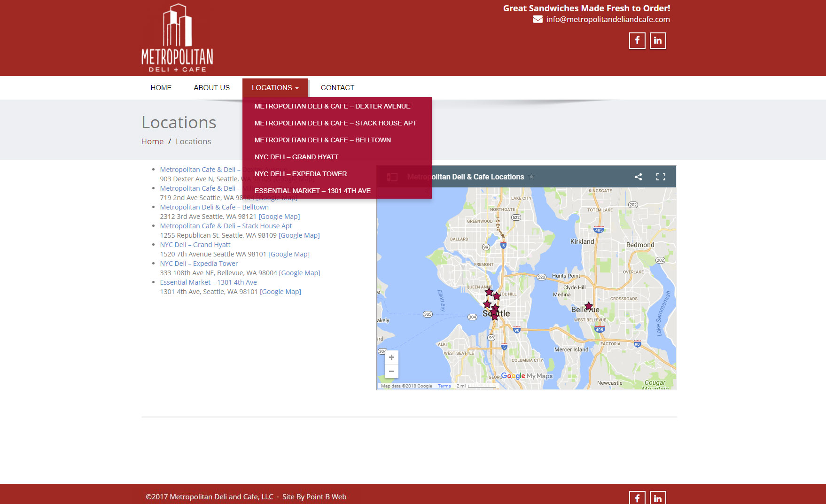
Task: Click the Kirkland label on the map
Action: (582, 241)
